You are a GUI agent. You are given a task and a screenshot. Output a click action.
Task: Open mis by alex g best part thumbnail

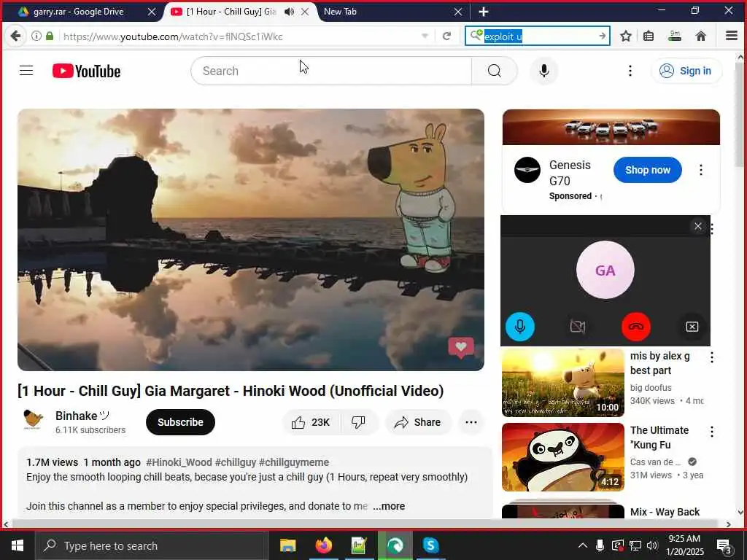(x=562, y=383)
